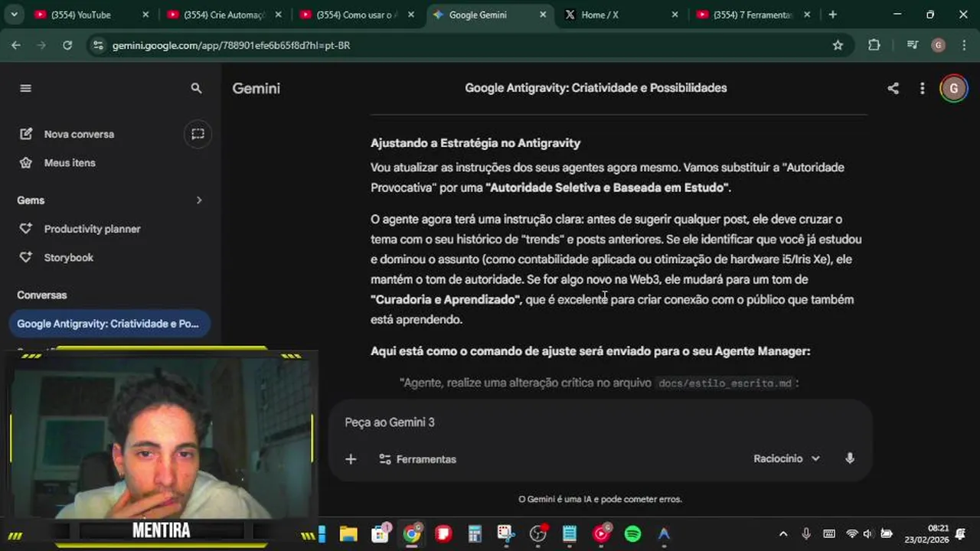Open a new browser tab

(x=832, y=15)
